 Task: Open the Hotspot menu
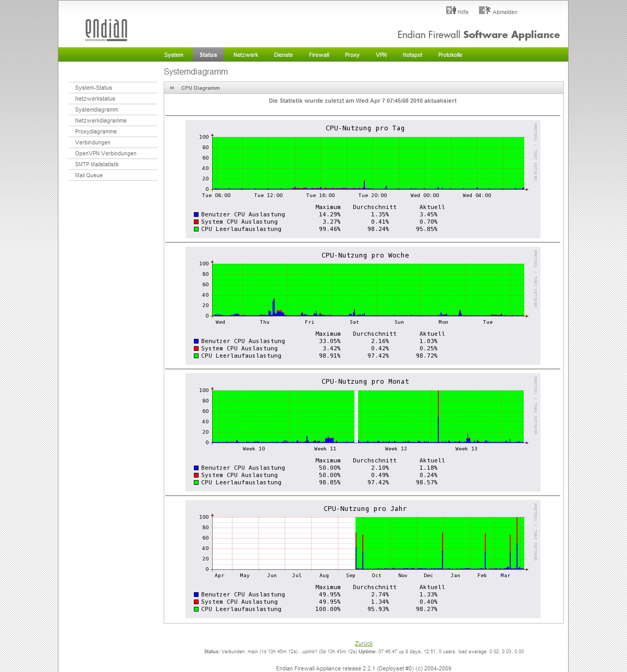412,55
